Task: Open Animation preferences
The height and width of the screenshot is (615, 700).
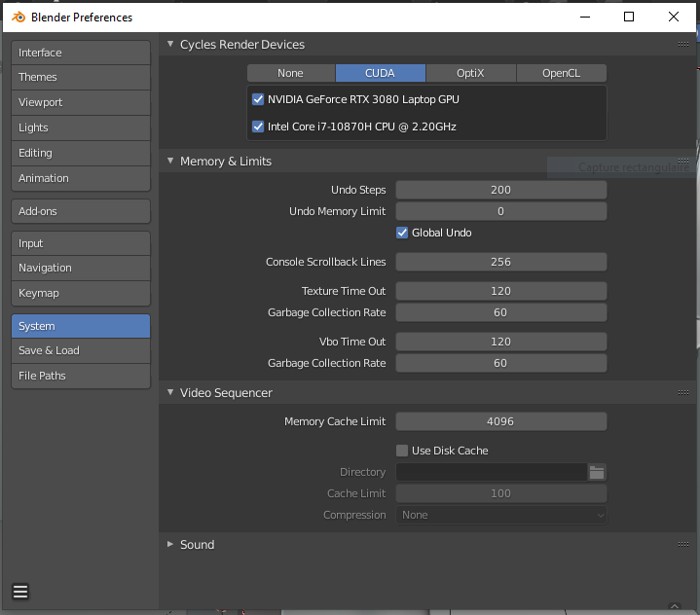Action: pos(81,178)
